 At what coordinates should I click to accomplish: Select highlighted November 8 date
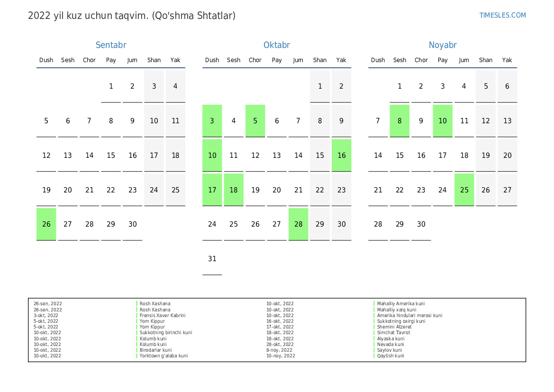400,121
